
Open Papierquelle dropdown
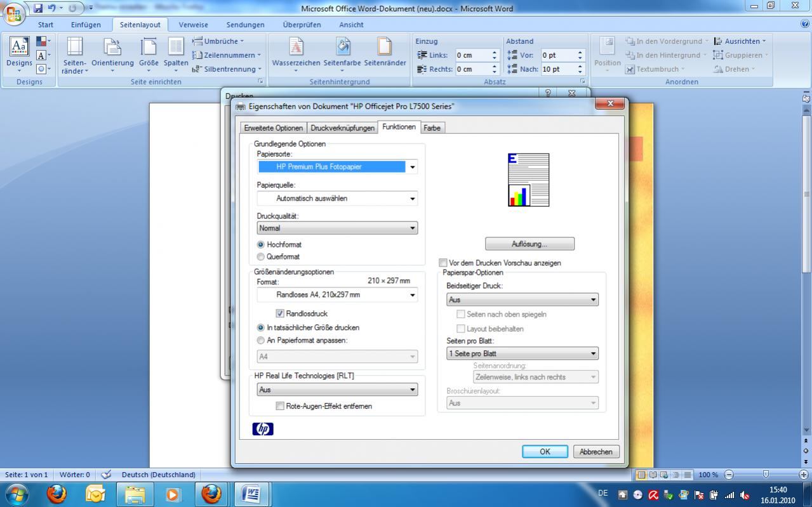[337, 199]
